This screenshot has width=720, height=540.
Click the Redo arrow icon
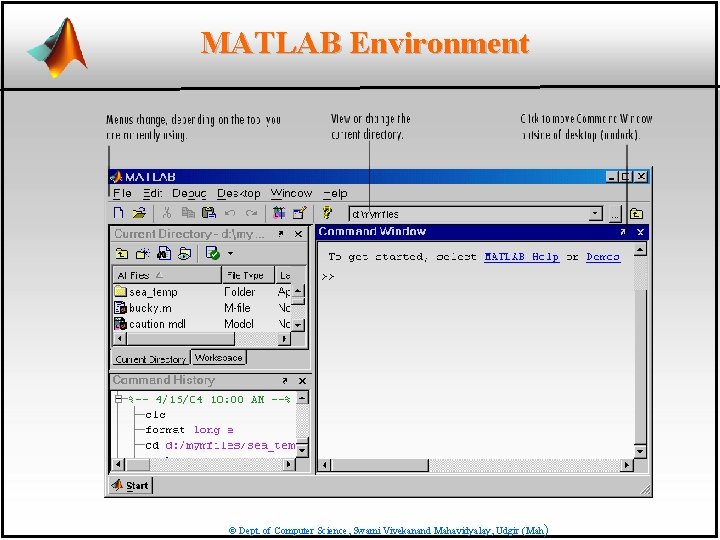coord(251,214)
